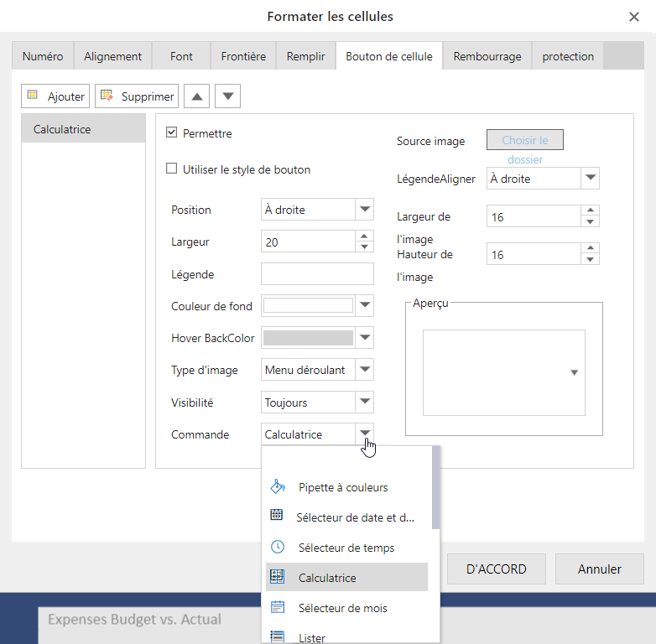Enable Utiliser le style de bouton
The height and width of the screenshot is (644, 656).
coord(172,169)
